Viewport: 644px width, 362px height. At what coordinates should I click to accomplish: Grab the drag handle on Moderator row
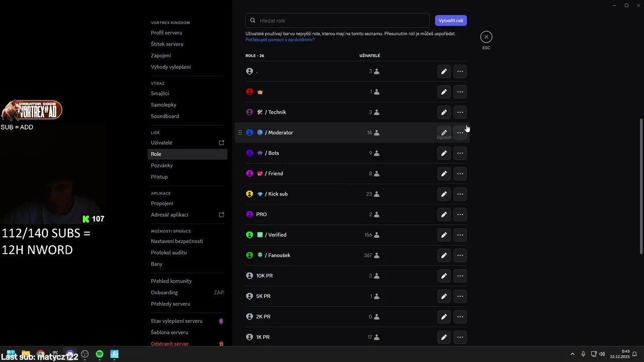[x=240, y=133]
